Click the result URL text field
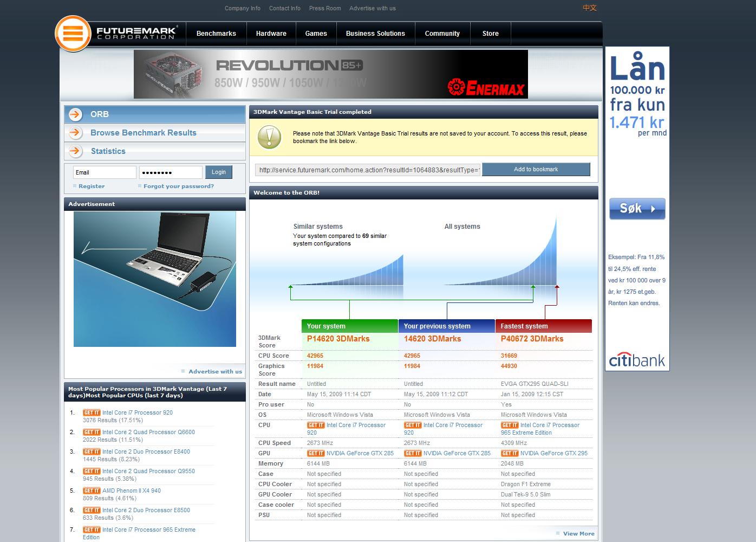Image resolution: width=756 pixels, height=542 pixels. [368, 170]
